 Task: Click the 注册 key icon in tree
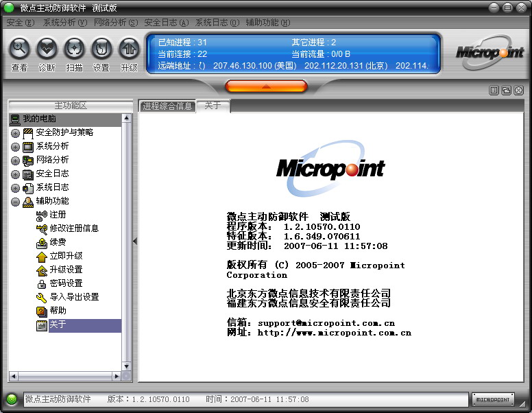click(41, 215)
